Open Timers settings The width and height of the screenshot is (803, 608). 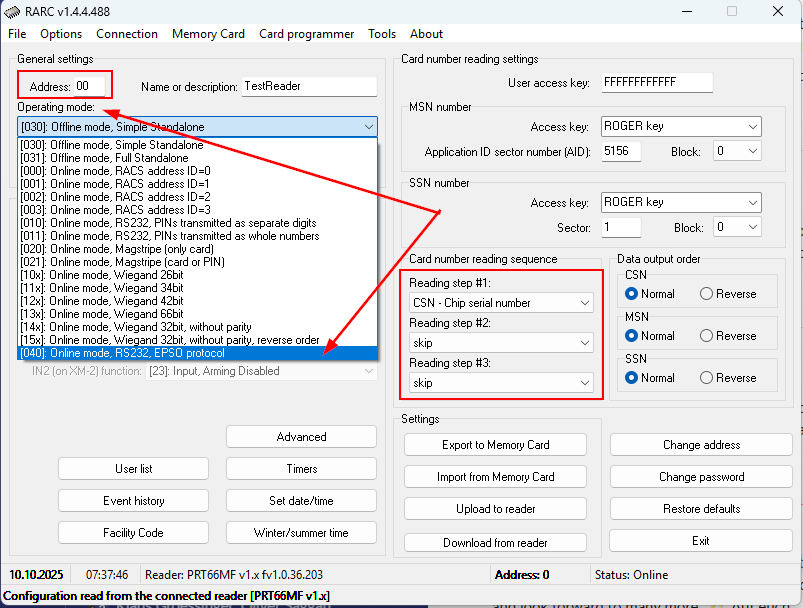301,469
